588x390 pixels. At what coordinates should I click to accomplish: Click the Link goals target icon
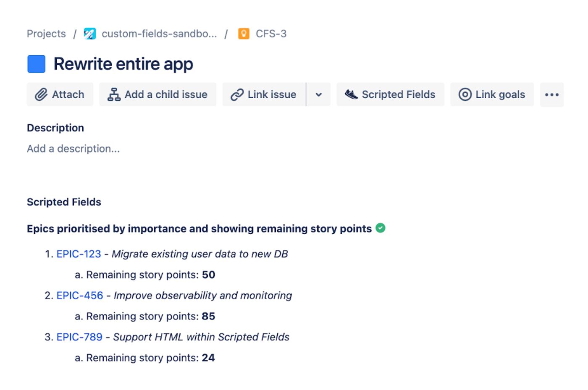pos(465,94)
